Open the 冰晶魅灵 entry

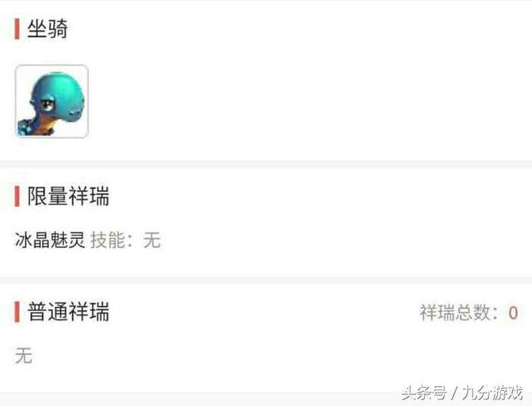pyautogui.click(x=50, y=240)
